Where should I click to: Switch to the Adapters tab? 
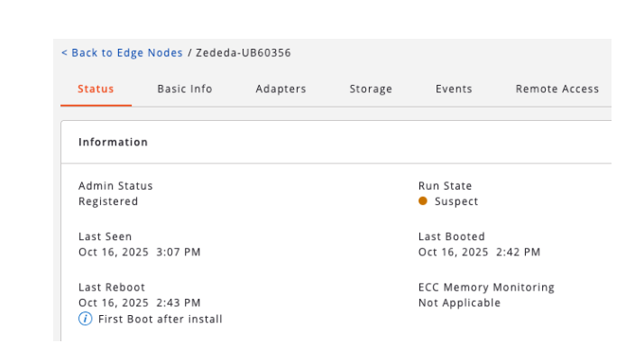(x=281, y=89)
